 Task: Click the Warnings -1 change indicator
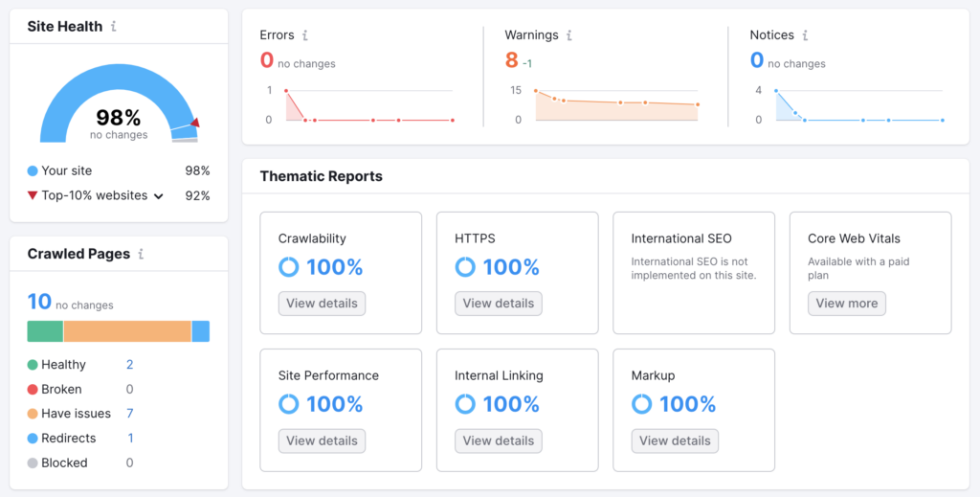527,64
